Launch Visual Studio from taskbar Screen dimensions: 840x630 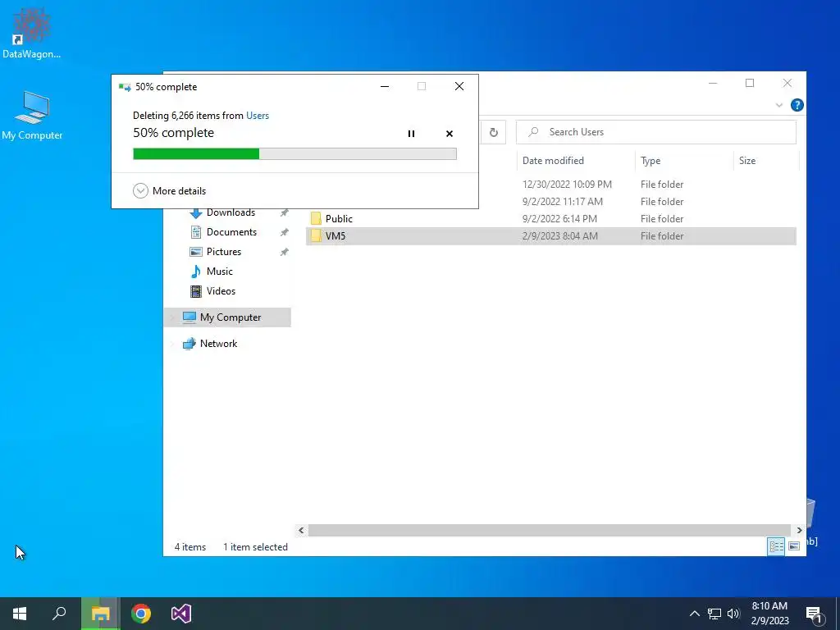[x=181, y=614]
